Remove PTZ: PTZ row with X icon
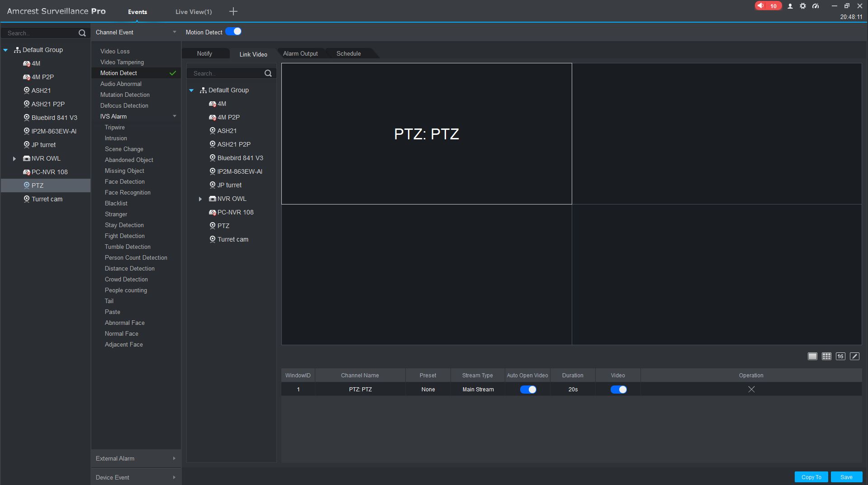868x485 pixels. click(751, 389)
